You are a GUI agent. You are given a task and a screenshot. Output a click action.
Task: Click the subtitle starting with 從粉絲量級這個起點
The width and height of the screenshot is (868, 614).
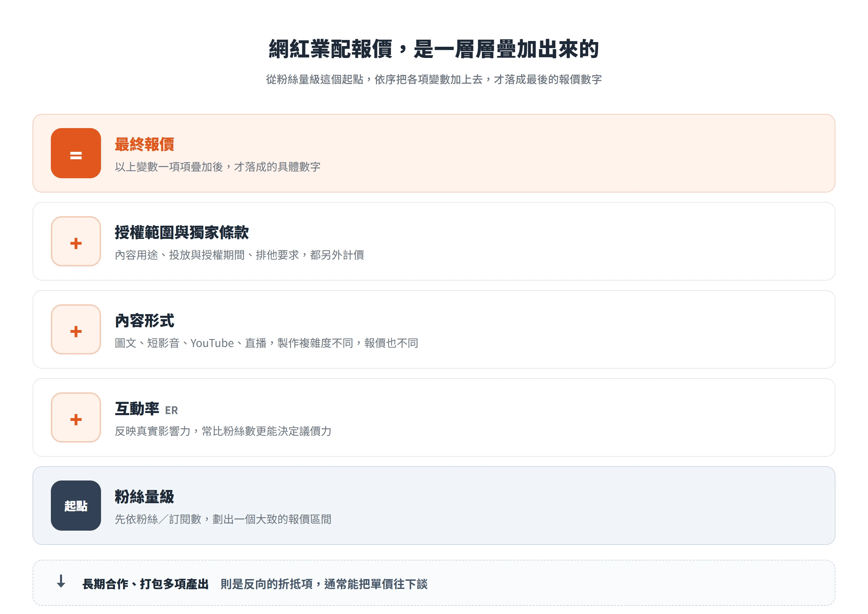[x=434, y=79]
